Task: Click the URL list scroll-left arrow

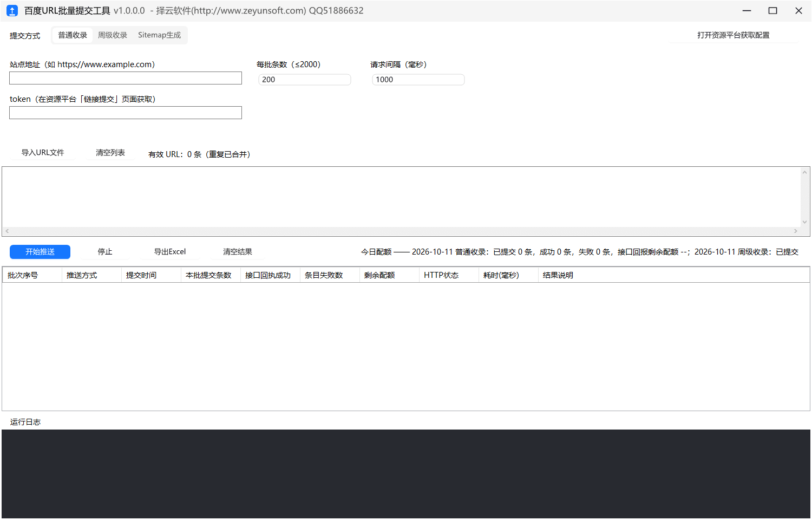Action: coord(7,231)
